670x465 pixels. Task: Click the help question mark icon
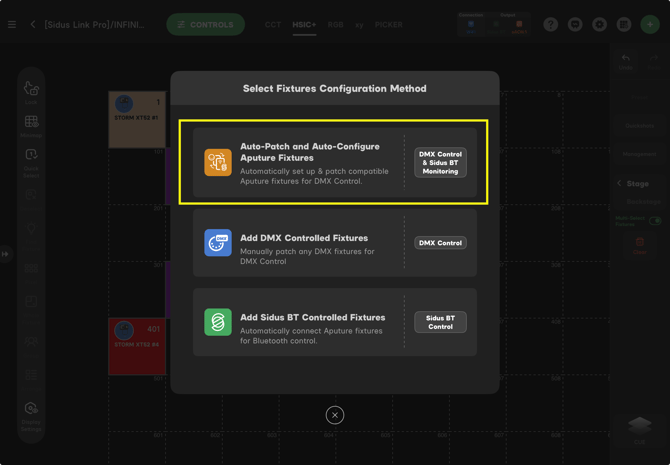pyautogui.click(x=551, y=25)
